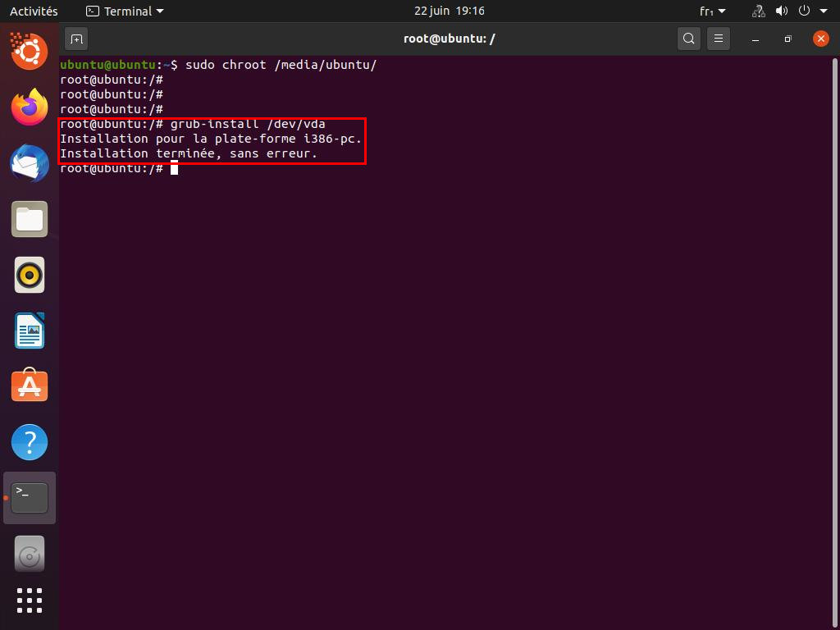This screenshot has width=840, height=630.
Task: Open the Activités overview
Action: [34, 11]
